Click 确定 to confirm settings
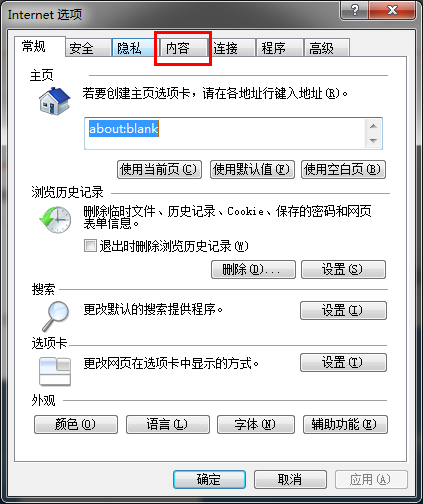 click(x=209, y=479)
